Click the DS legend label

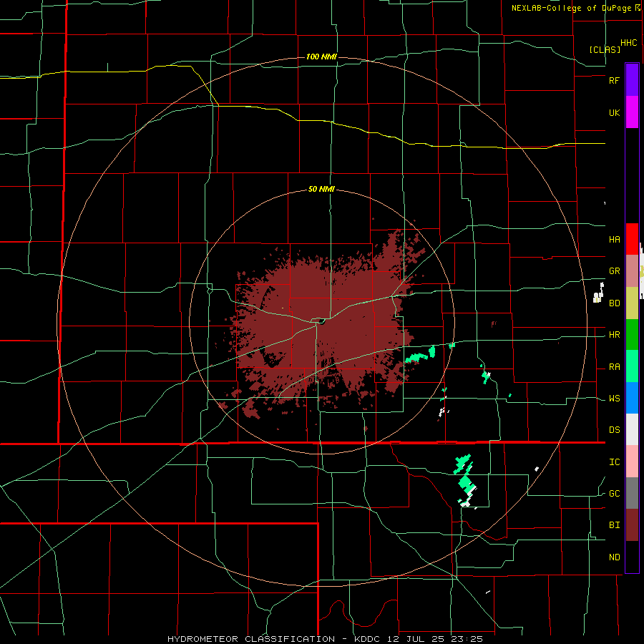614,430
